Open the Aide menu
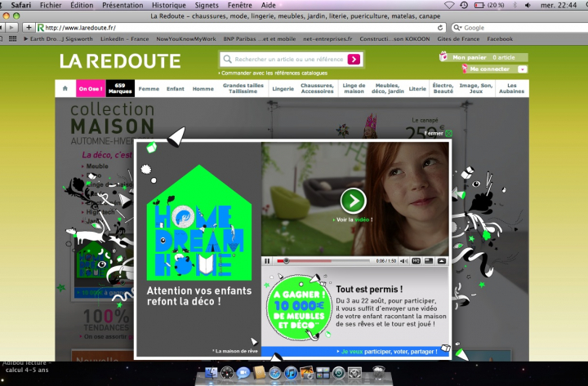 [x=269, y=5]
